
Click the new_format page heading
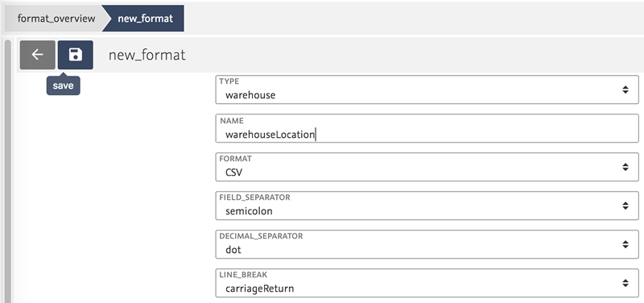pyautogui.click(x=147, y=55)
